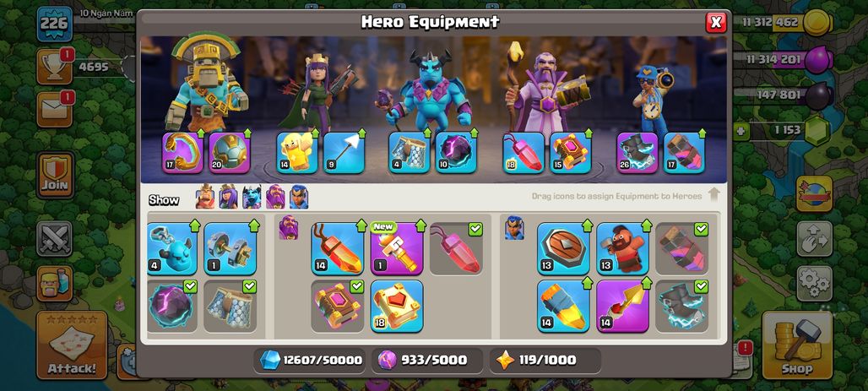868x391 pixels.
Task: Select the Seeking Shield equipment level 13
Action: click(x=563, y=248)
